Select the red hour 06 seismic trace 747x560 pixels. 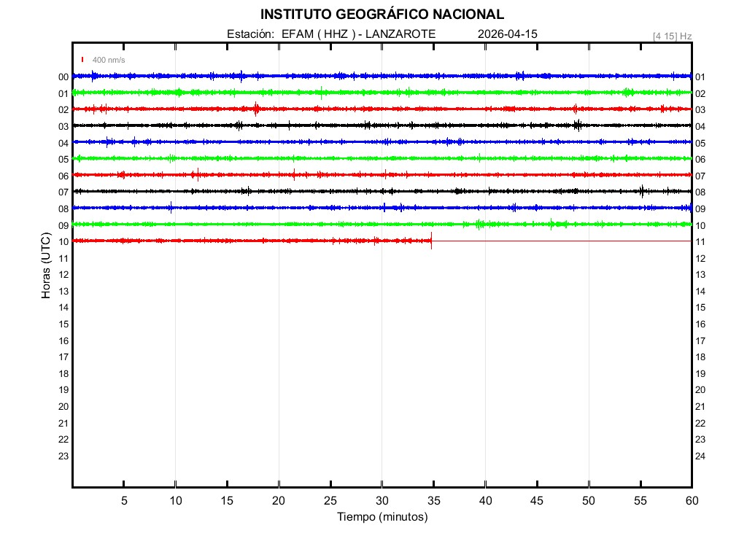point(292,175)
